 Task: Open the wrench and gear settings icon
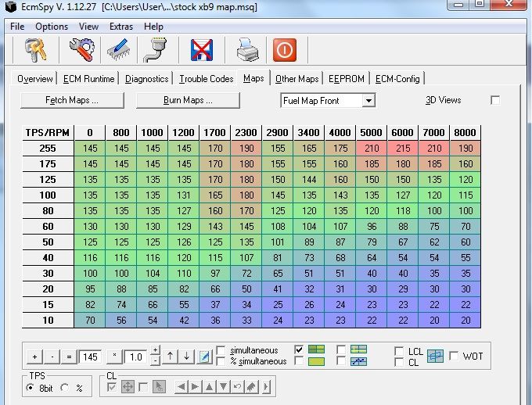(x=82, y=50)
